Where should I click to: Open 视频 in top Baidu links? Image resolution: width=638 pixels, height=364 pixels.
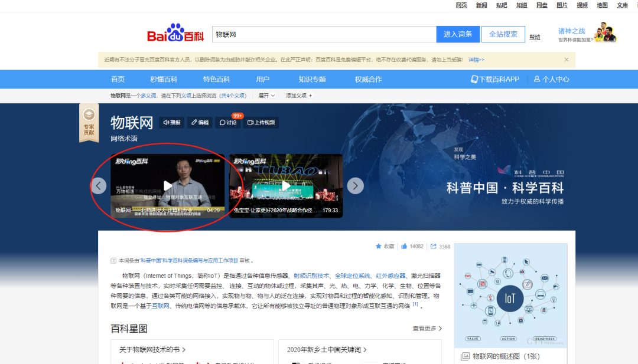pos(582,5)
